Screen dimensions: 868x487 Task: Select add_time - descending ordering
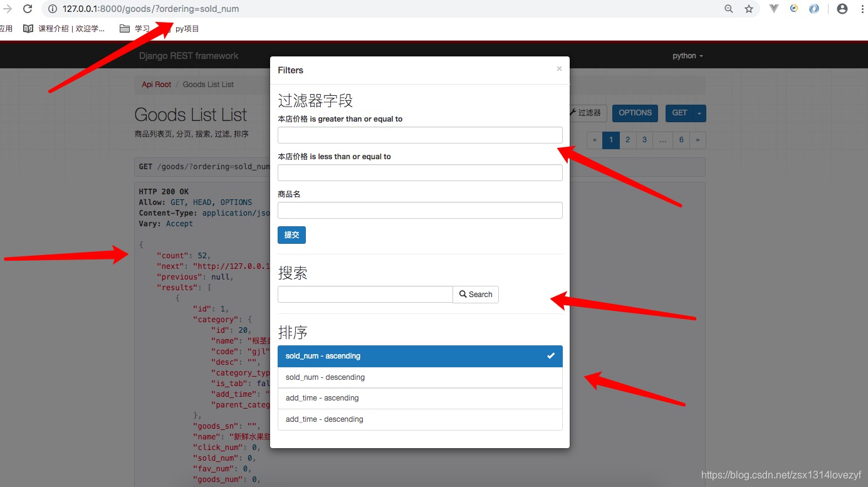click(420, 419)
